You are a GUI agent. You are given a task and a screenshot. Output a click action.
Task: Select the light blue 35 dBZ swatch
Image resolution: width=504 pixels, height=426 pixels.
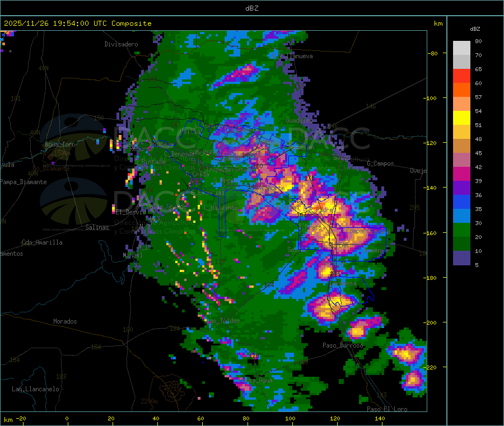pyautogui.click(x=461, y=216)
